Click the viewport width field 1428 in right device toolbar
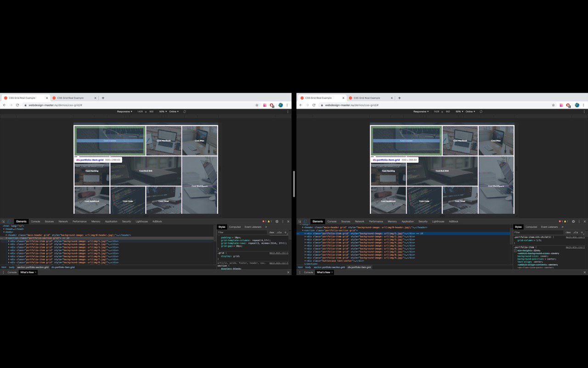 [436, 111]
